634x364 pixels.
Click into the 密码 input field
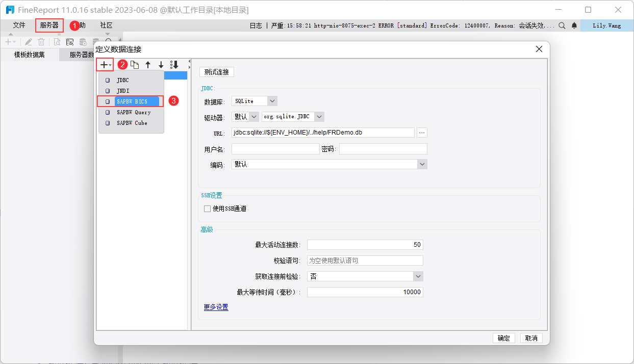[x=383, y=149]
